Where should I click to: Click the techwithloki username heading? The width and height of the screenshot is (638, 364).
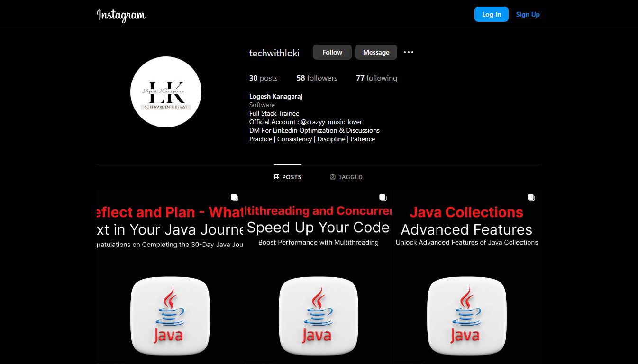point(274,53)
